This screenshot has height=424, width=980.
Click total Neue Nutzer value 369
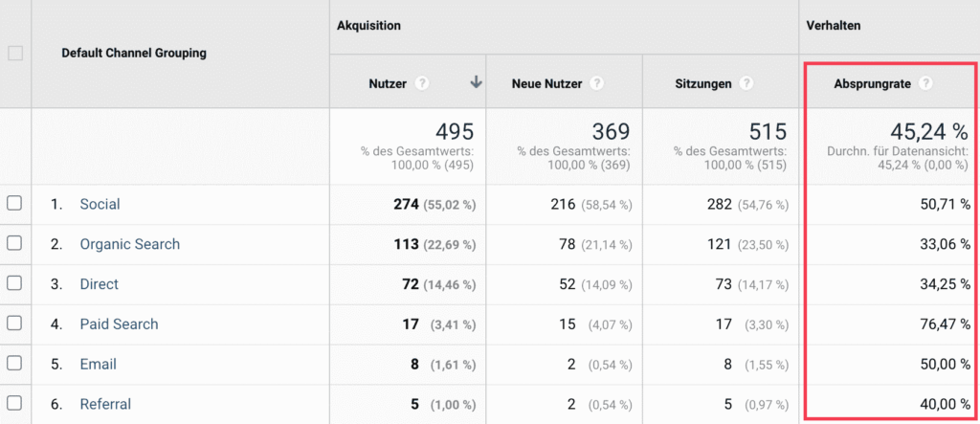[x=611, y=131]
